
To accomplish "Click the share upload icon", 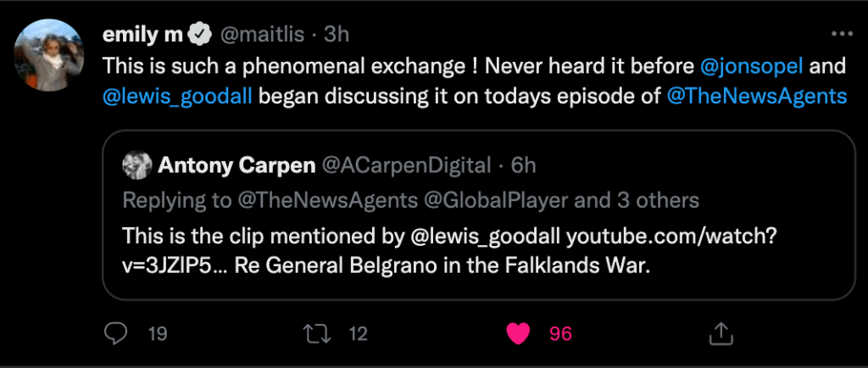I will tap(720, 333).
